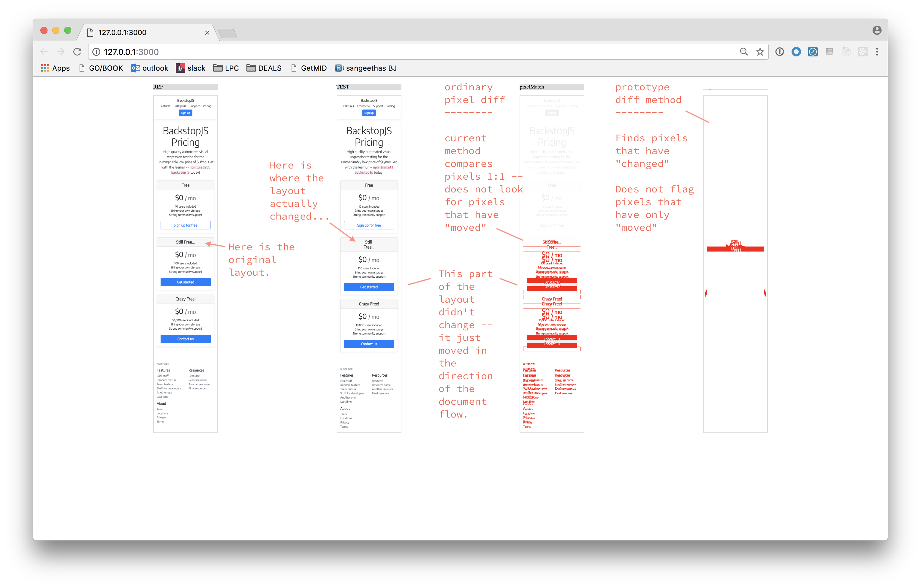Click the TEST label header
921x588 pixels.
[x=369, y=87]
